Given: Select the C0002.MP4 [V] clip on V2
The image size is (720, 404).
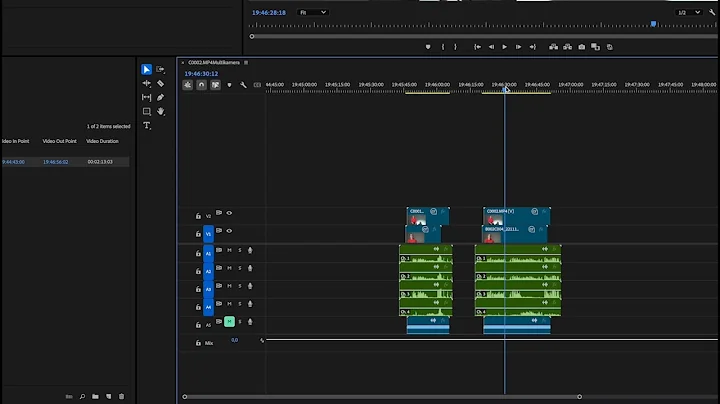Looking at the screenshot, I should pos(517,216).
